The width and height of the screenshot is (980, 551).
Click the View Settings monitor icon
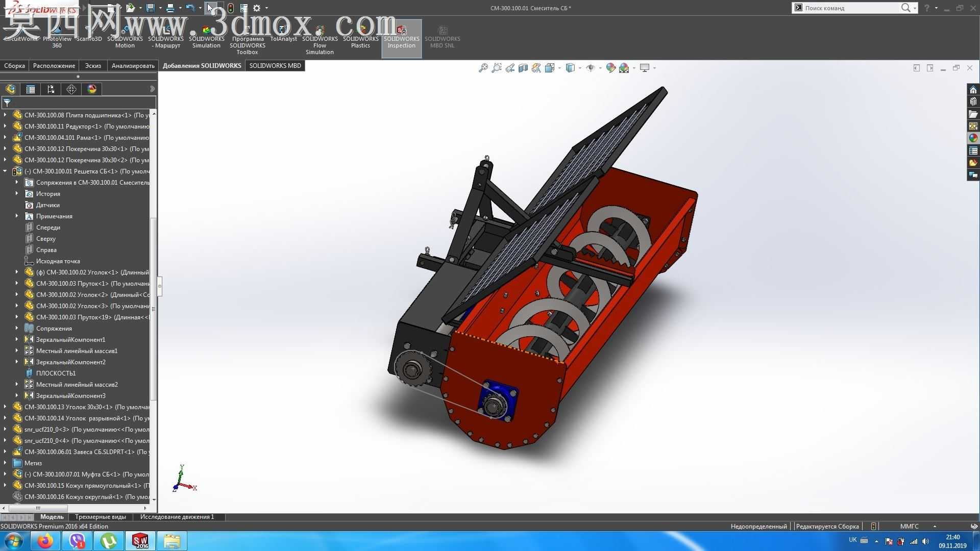coord(645,68)
